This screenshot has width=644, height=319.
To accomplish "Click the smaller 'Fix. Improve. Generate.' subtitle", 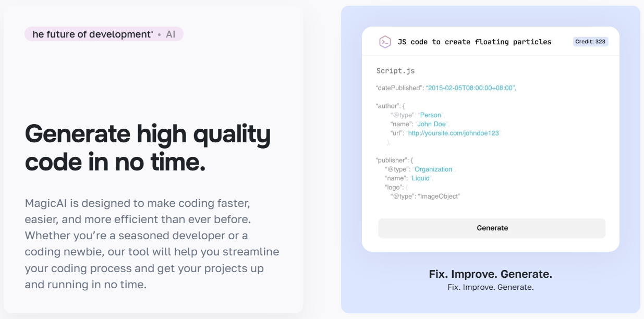I will (x=491, y=287).
